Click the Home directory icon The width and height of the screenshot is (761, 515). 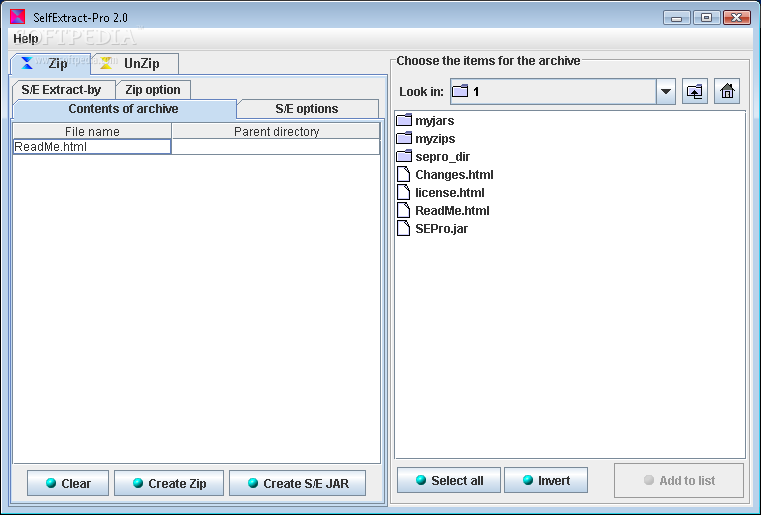[x=727, y=91]
